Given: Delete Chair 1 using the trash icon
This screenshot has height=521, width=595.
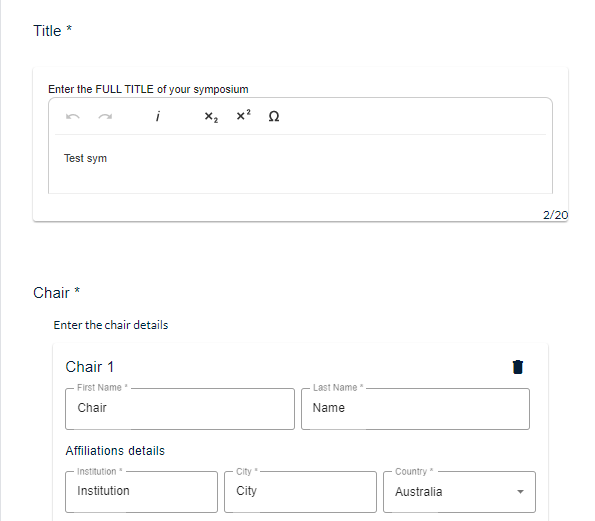Looking at the screenshot, I should coord(518,367).
